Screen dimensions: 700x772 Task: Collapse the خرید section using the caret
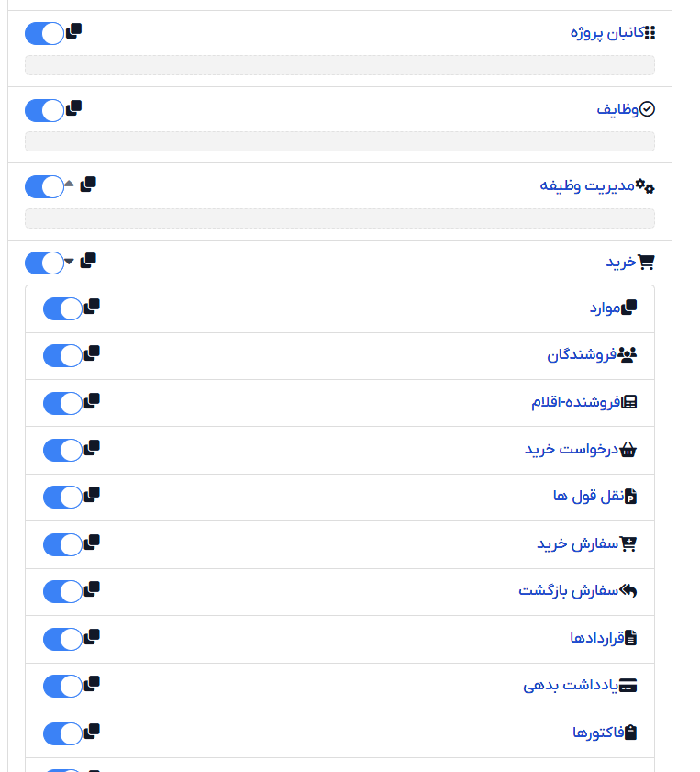(70, 261)
